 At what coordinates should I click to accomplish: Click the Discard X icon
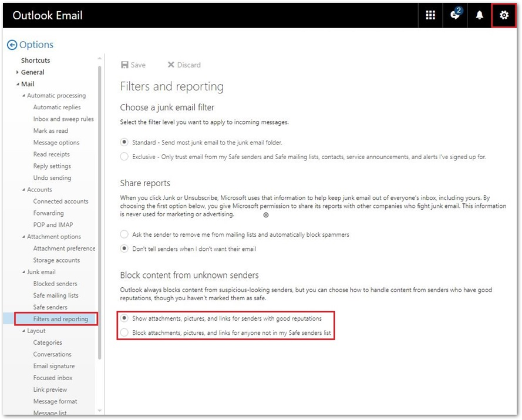click(171, 65)
